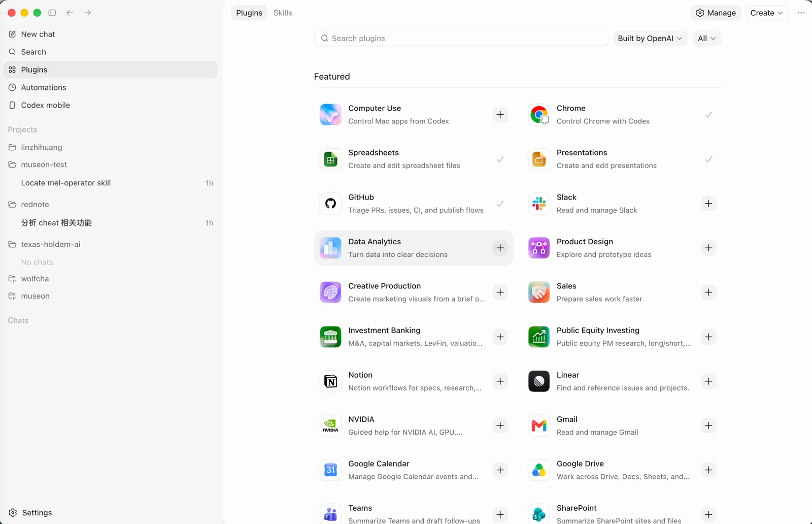Select the Public Equity Investing icon

pos(539,337)
